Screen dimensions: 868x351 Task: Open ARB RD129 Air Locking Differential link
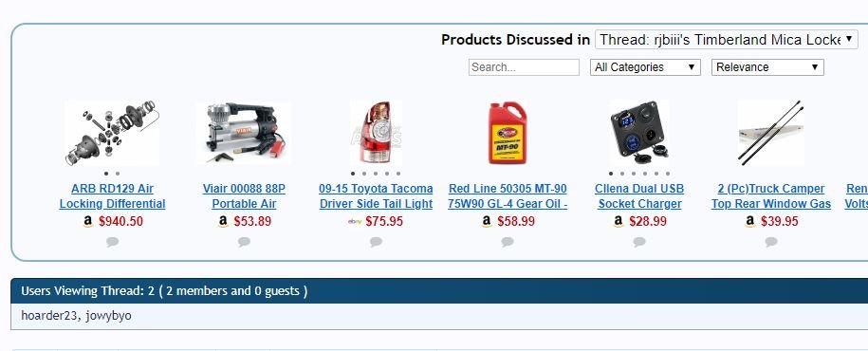click(112, 196)
